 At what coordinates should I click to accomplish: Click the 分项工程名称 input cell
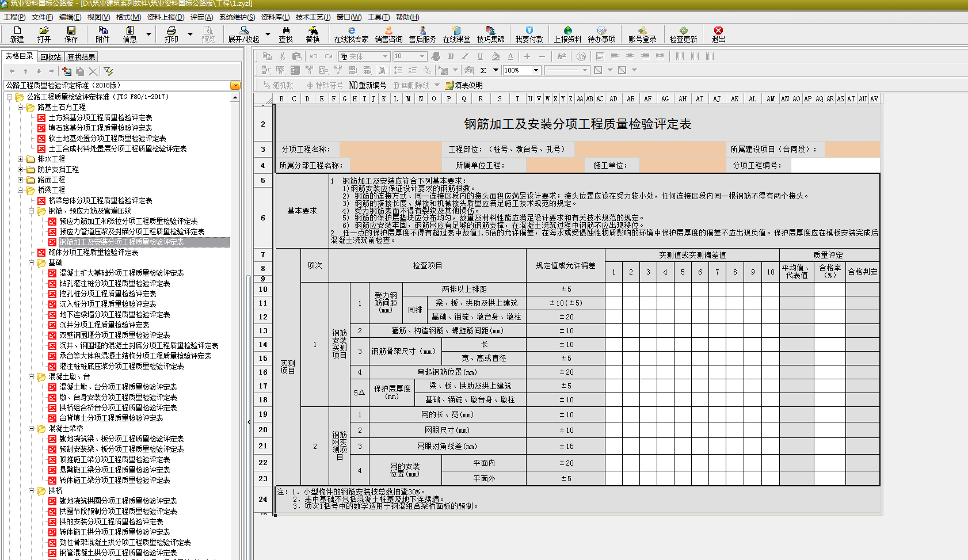click(x=392, y=149)
